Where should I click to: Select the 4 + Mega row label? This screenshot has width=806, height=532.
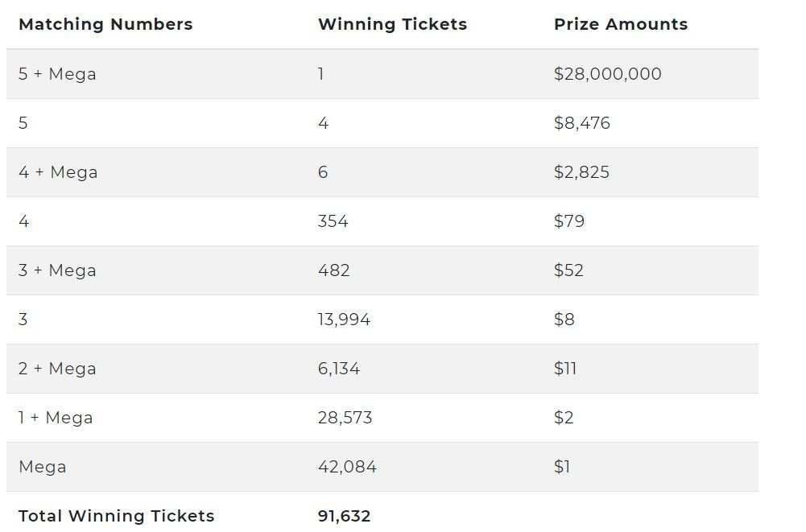[58, 172]
